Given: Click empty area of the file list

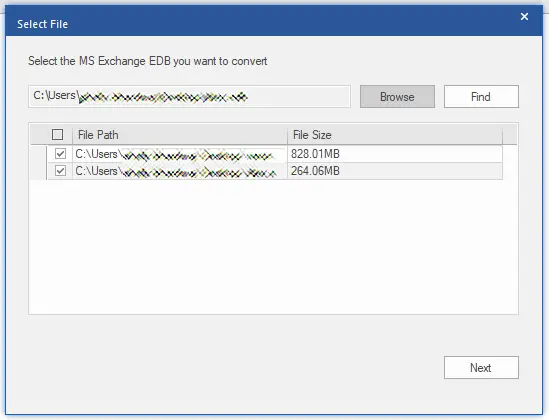Looking at the screenshot, I should pos(273,247).
